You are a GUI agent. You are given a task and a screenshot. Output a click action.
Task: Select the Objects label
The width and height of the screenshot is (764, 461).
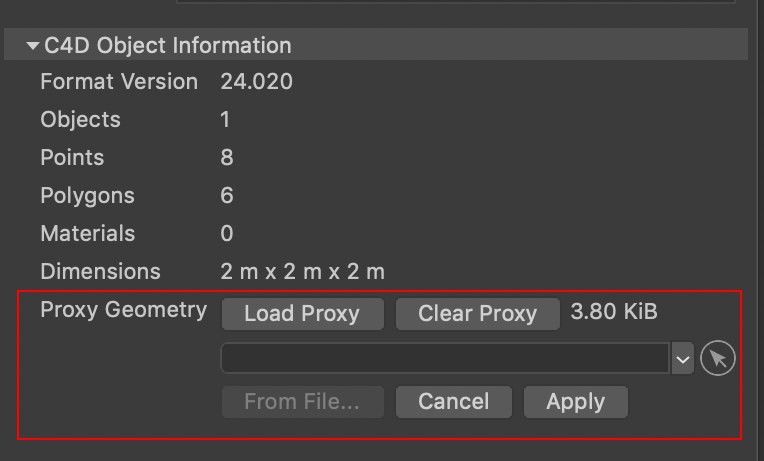pyautogui.click(x=80, y=120)
